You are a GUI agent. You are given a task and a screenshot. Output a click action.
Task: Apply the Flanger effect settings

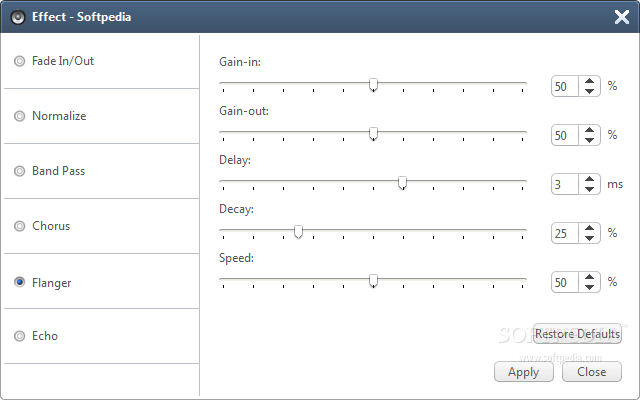[x=524, y=372]
